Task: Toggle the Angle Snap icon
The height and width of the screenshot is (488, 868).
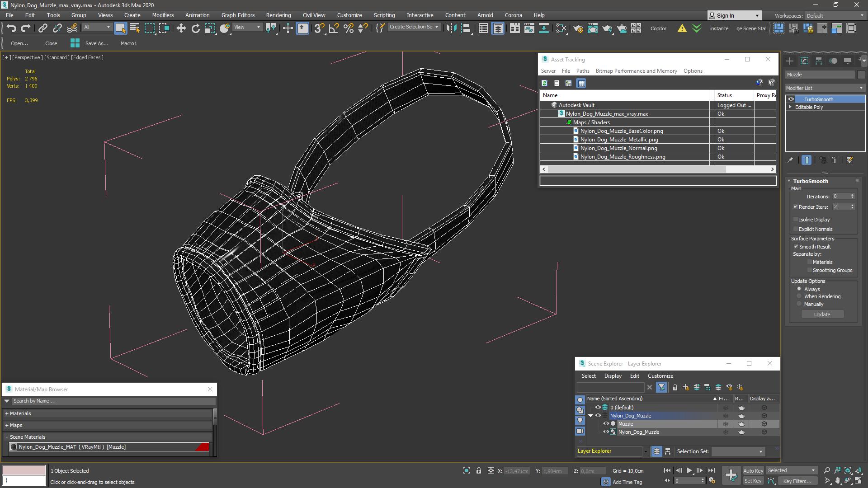Action: tap(334, 28)
